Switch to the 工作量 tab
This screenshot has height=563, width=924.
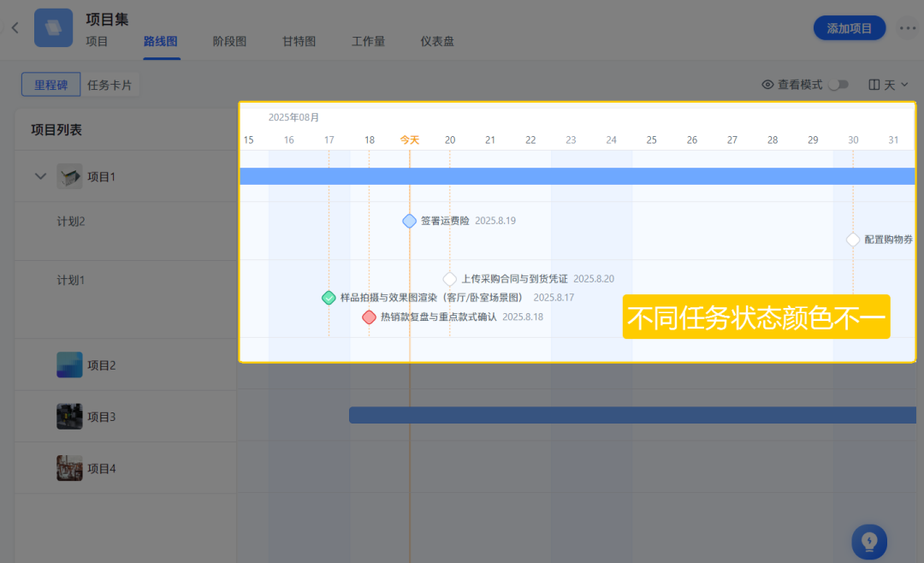click(368, 40)
